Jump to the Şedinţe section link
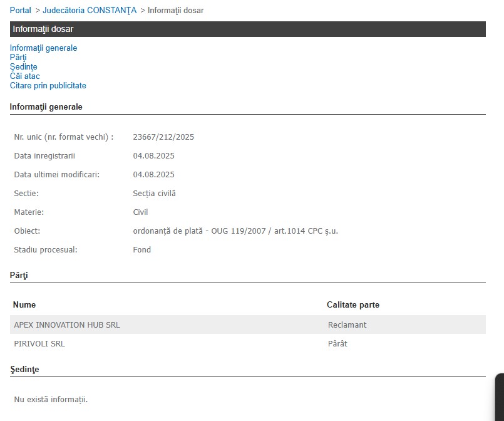Image resolution: width=504 pixels, height=421 pixels. (23, 66)
